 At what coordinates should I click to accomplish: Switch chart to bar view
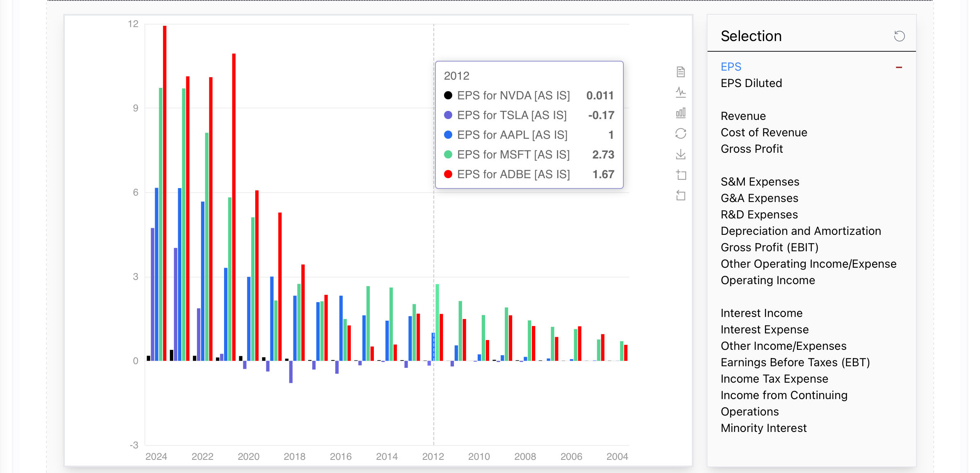tap(680, 113)
